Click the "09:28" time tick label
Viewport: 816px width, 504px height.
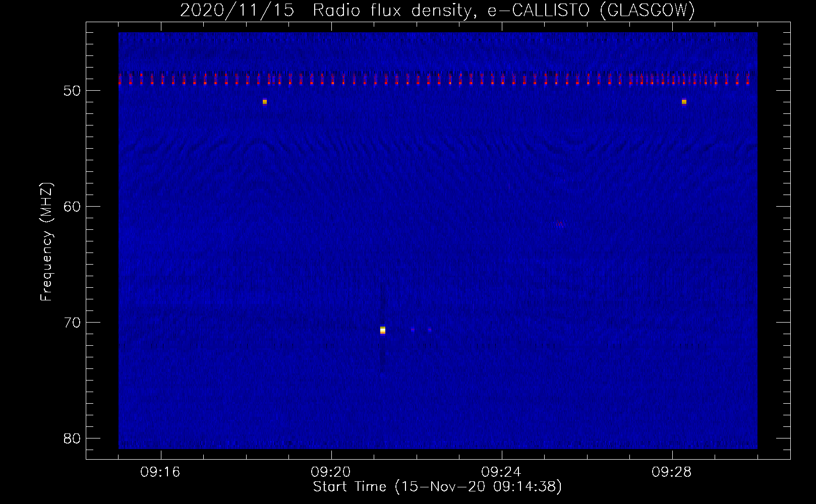[672, 472]
